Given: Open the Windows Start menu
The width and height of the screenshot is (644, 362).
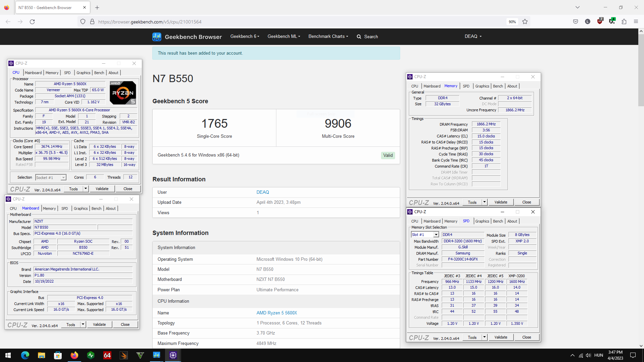Looking at the screenshot, I should coord(8,355).
